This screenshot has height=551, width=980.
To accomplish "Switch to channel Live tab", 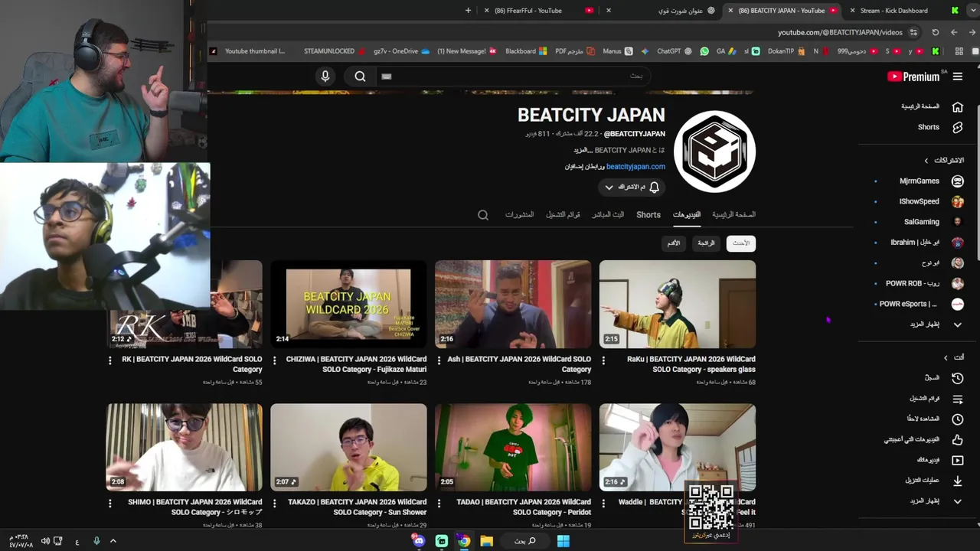I will coord(608,215).
